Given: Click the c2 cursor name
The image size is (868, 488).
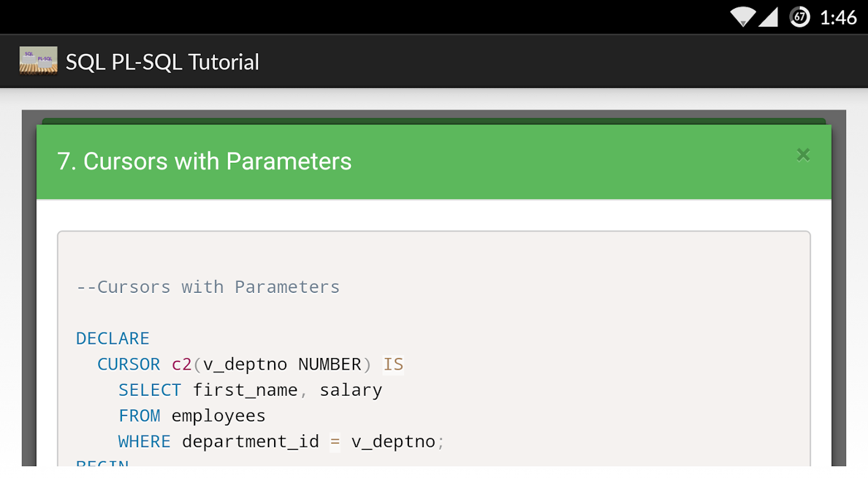Looking at the screenshot, I should pos(181,364).
